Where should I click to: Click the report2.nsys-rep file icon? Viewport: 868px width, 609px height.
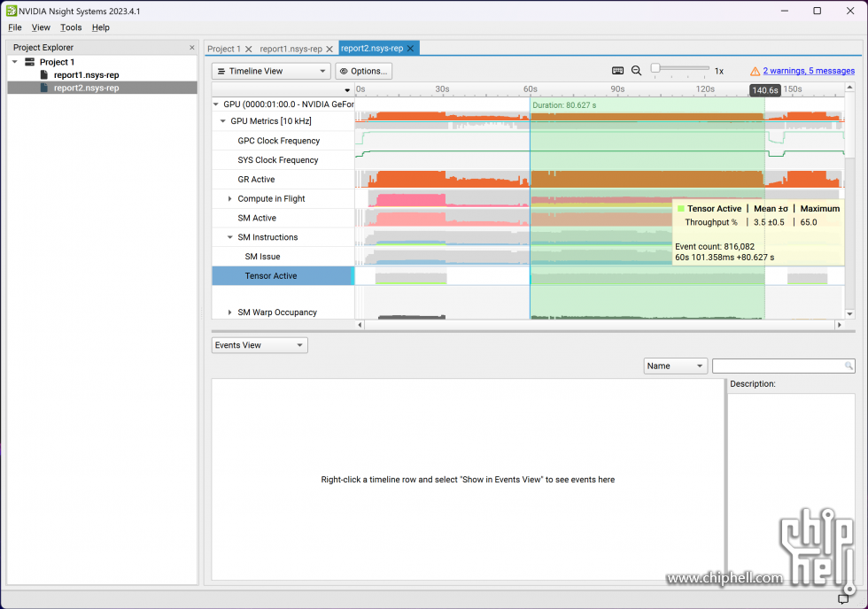(x=44, y=88)
